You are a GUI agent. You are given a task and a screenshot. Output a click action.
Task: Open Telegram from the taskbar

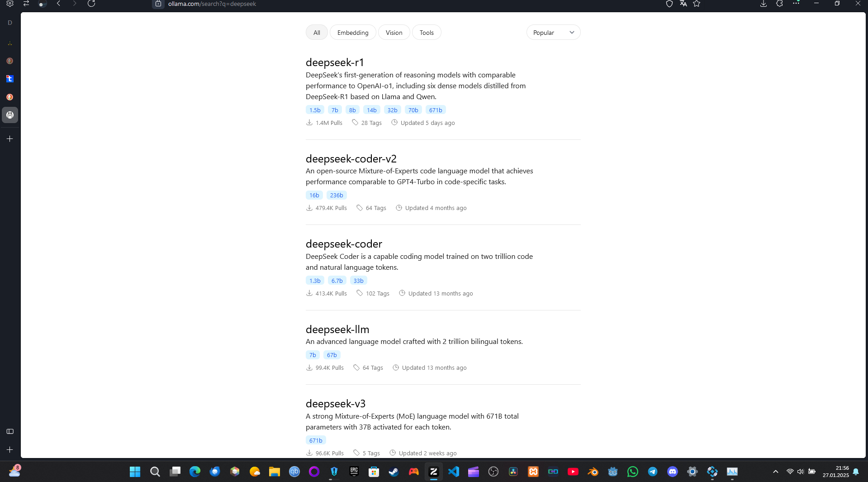pyautogui.click(x=653, y=472)
